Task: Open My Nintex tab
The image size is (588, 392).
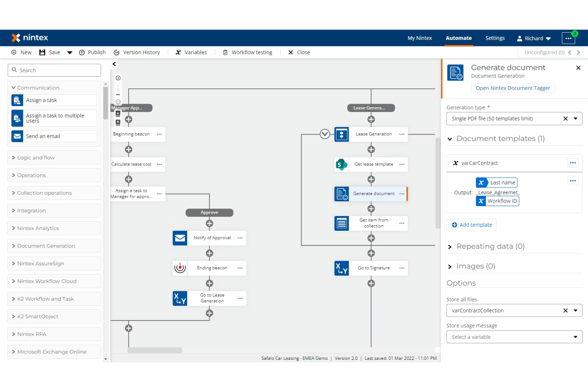Action: pos(420,38)
